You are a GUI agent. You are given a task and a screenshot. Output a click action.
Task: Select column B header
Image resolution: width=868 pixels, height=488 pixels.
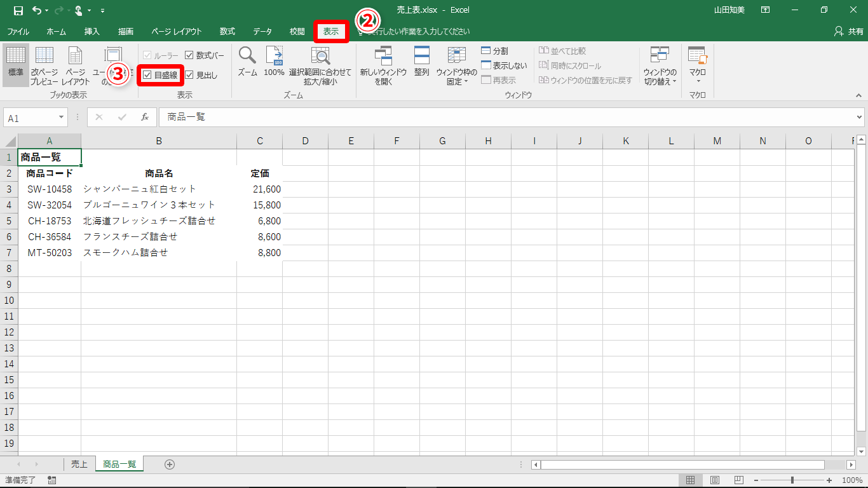pos(159,141)
